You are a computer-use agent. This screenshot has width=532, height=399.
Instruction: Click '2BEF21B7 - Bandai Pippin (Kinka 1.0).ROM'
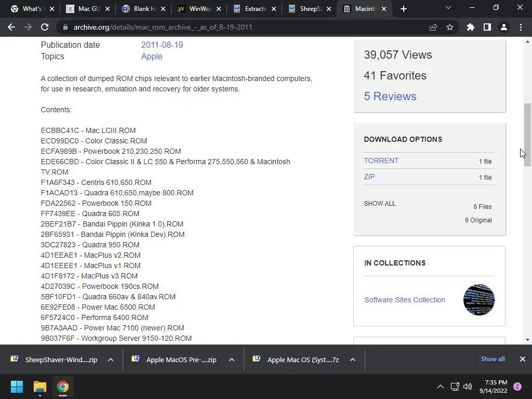[x=112, y=224]
